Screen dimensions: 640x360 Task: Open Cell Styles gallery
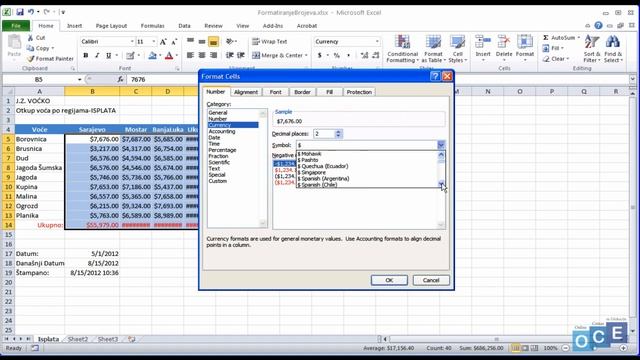pos(457,49)
